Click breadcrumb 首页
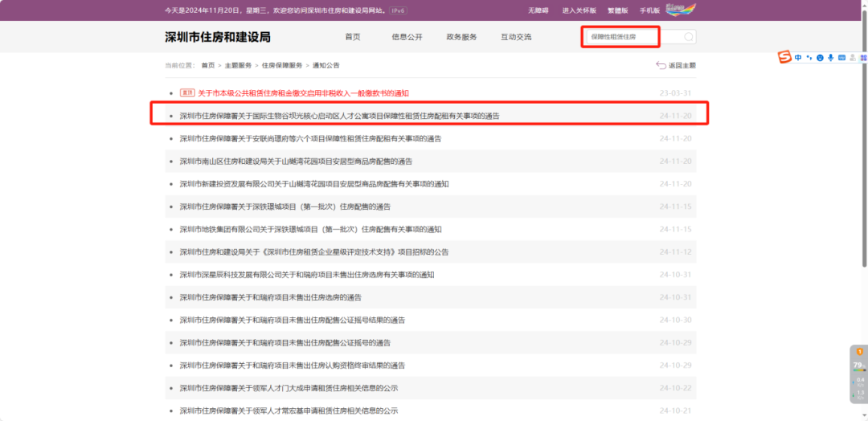868x421 pixels. [x=208, y=65]
